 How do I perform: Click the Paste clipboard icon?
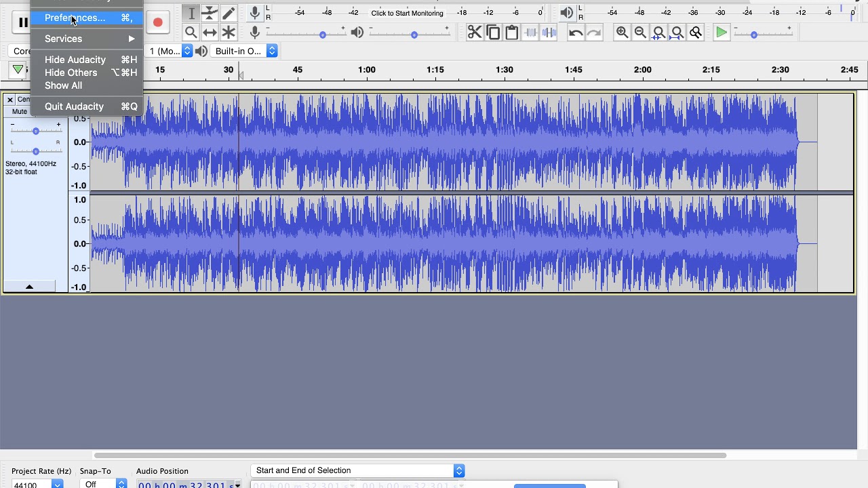coord(512,32)
